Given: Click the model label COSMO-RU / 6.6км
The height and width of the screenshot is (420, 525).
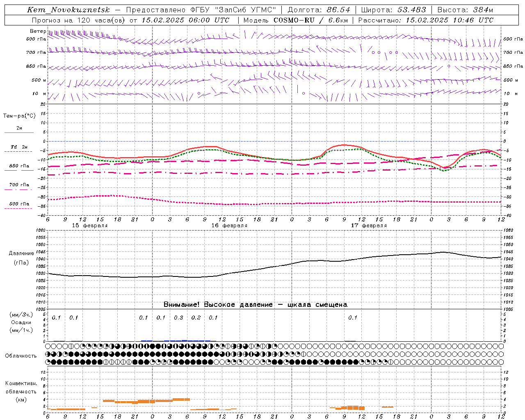Looking at the screenshot, I should pos(310,20).
